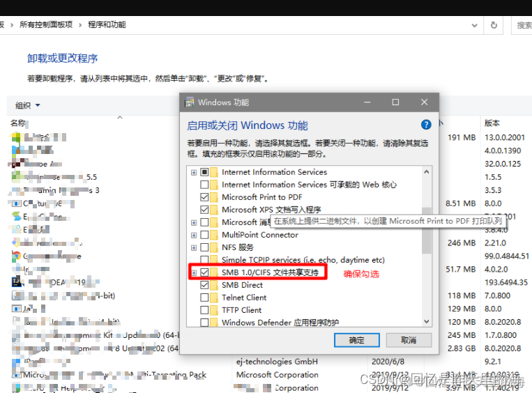Image resolution: width=532 pixels, height=393 pixels.
Task: Uncheck Microsoft XPS 文档写入程序
Action: (204, 210)
